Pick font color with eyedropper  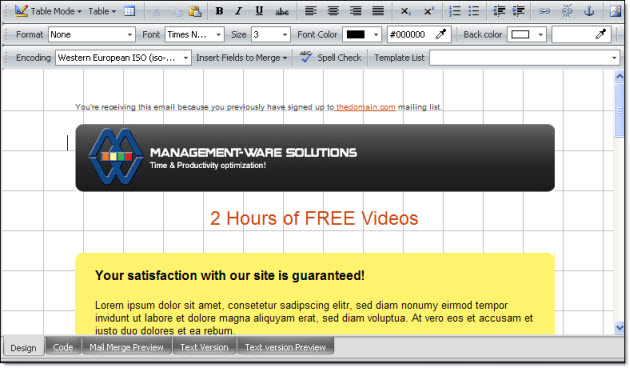441,34
